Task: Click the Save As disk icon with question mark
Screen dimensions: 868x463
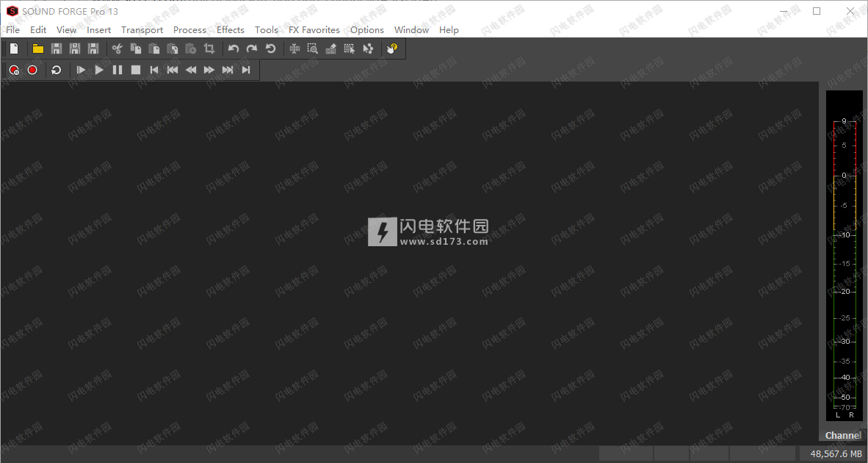Action: pyautogui.click(x=75, y=49)
